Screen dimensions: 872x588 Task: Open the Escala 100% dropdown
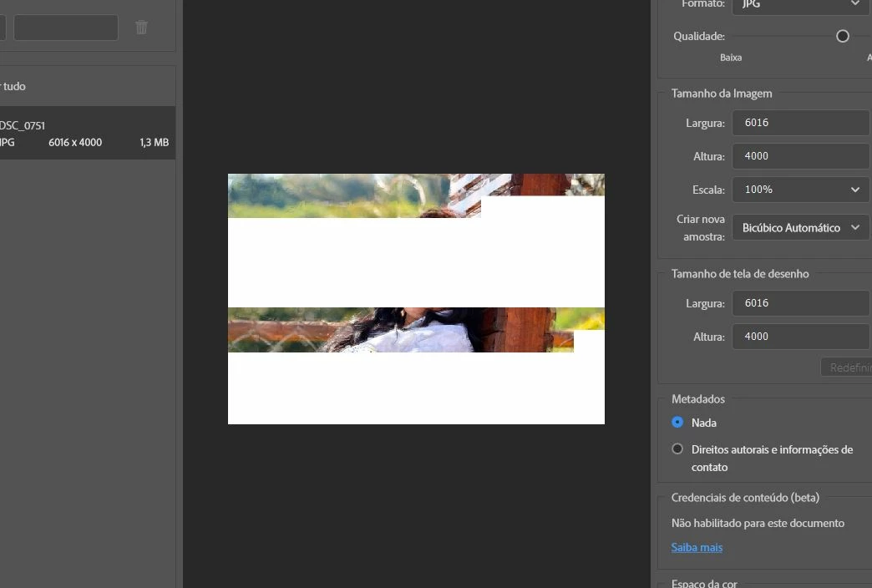coord(801,189)
